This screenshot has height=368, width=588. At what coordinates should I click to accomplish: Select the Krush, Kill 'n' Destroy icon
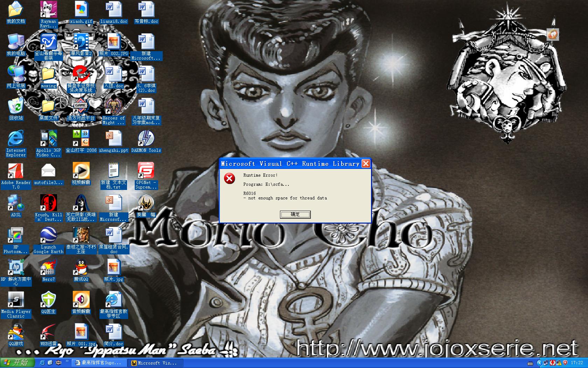(x=48, y=208)
